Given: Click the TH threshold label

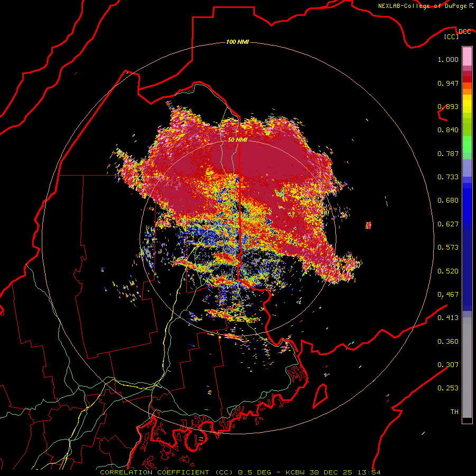Looking at the screenshot, I should [x=454, y=412].
